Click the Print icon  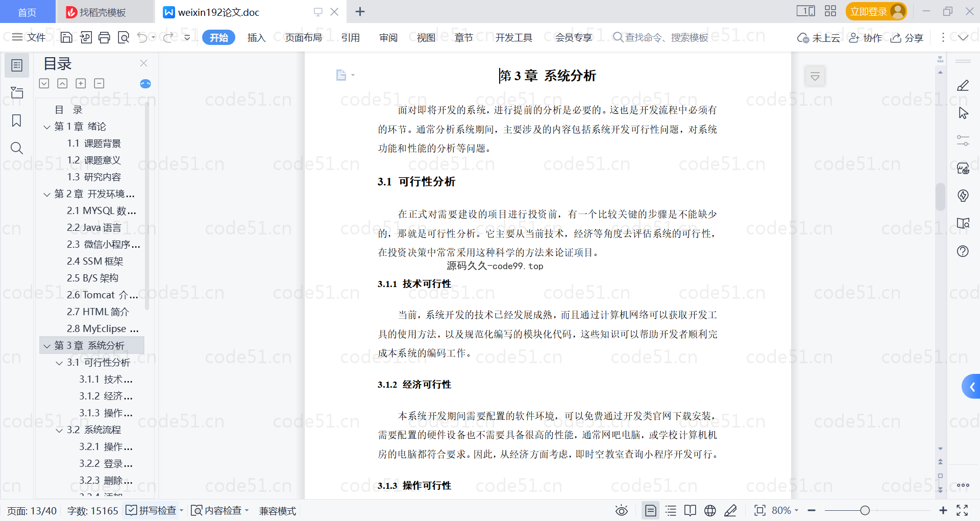105,37
